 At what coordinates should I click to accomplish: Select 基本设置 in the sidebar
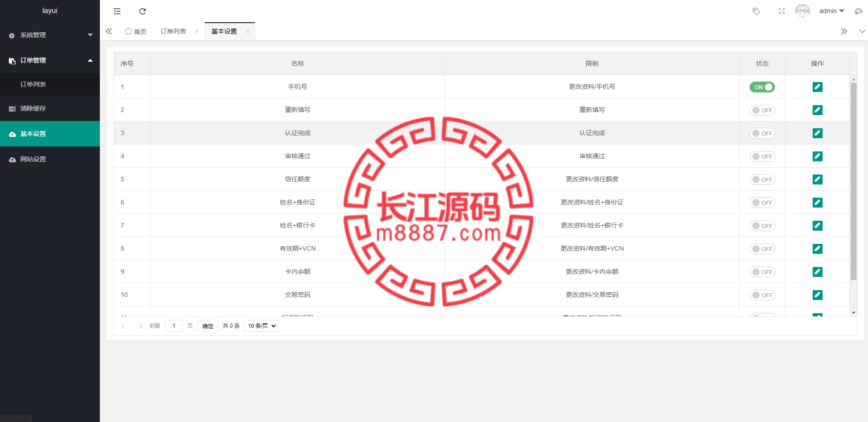pyautogui.click(x=50, y=134)
